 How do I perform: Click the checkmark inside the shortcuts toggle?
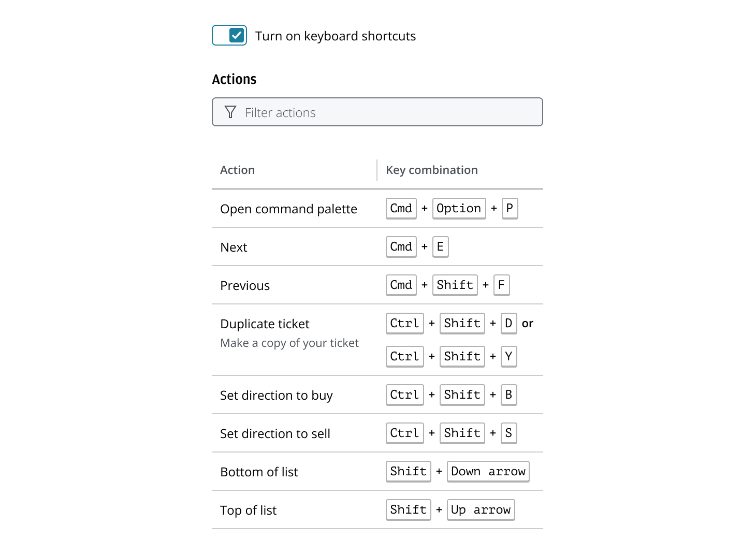[237, 35]
